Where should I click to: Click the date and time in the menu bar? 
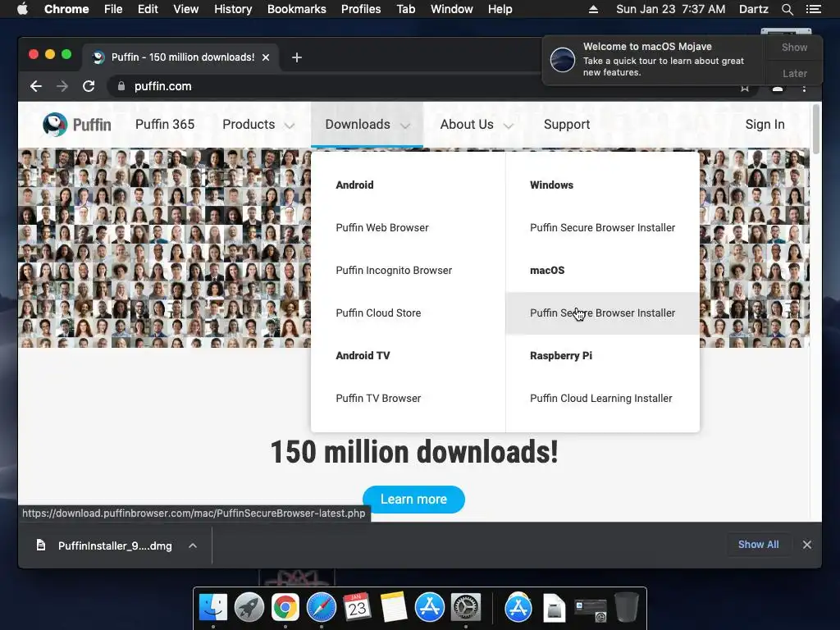tap(670, 9)
